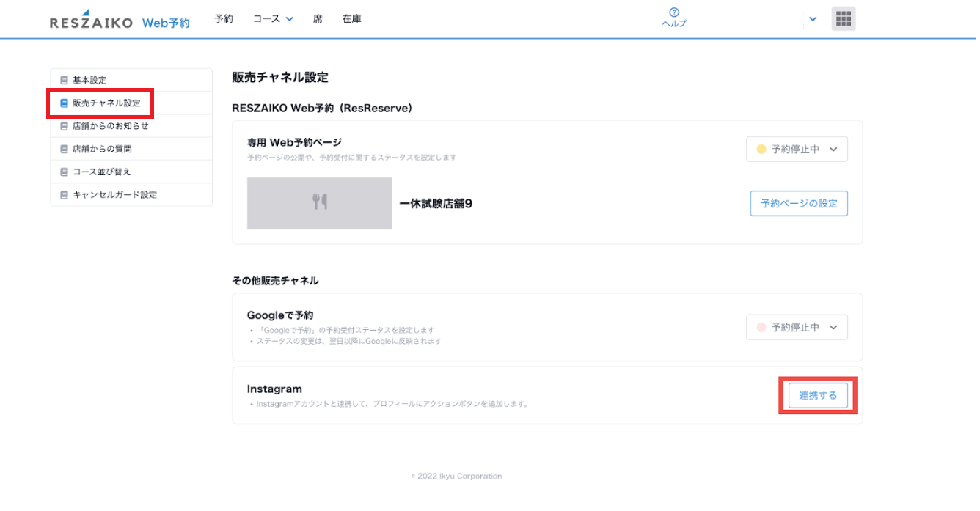Click the 店舗からのお知らせ sidebar icon
This screenshot has width=980, height=511.
pyautogui.click(x=64, y=126)
